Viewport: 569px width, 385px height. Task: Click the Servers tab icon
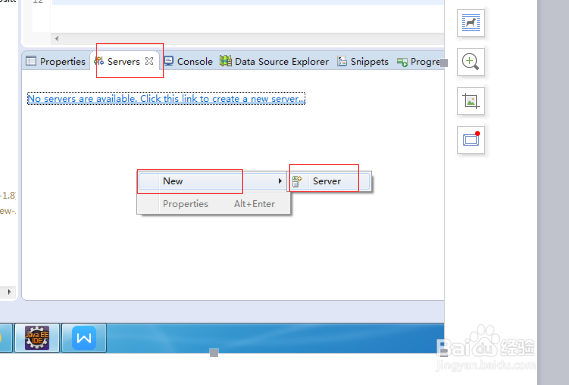99,61
